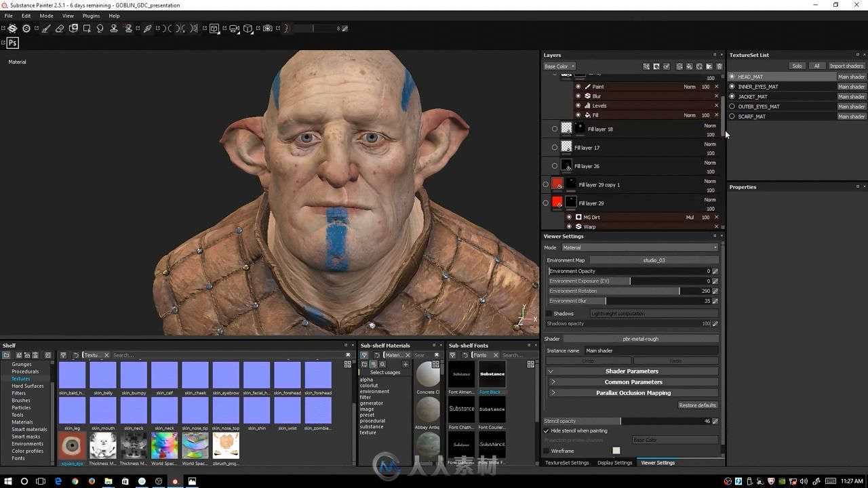Open the Edit menu
Viewport: 868px width, 488px height.
[26, 16]
